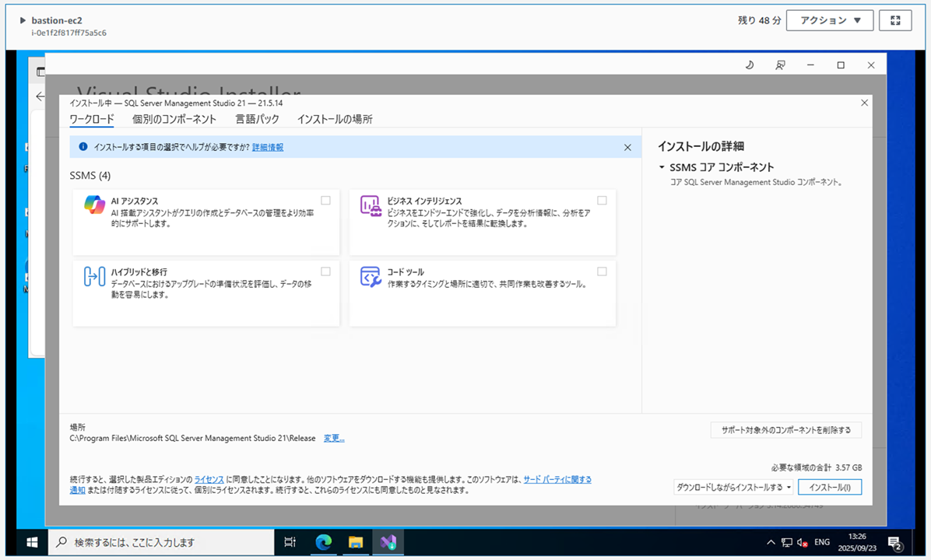
Task: Open Task View on the taskbar
Action: click(x=290, y=542)
